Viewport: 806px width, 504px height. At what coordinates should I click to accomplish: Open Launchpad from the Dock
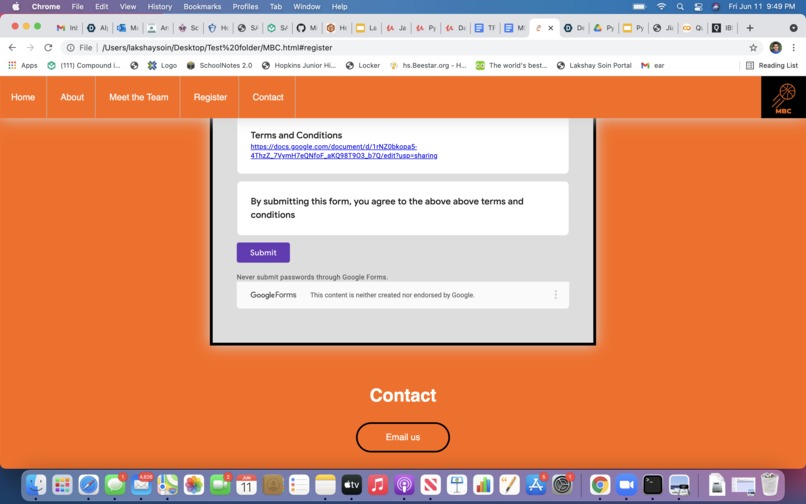pyautogui.click(x=62, y=484)
